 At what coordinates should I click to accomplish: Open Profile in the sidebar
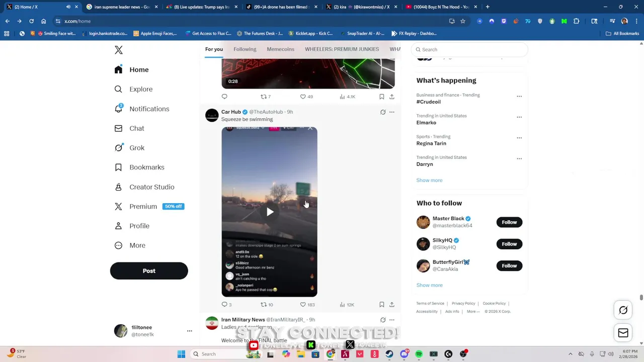[x=132, y=226]
